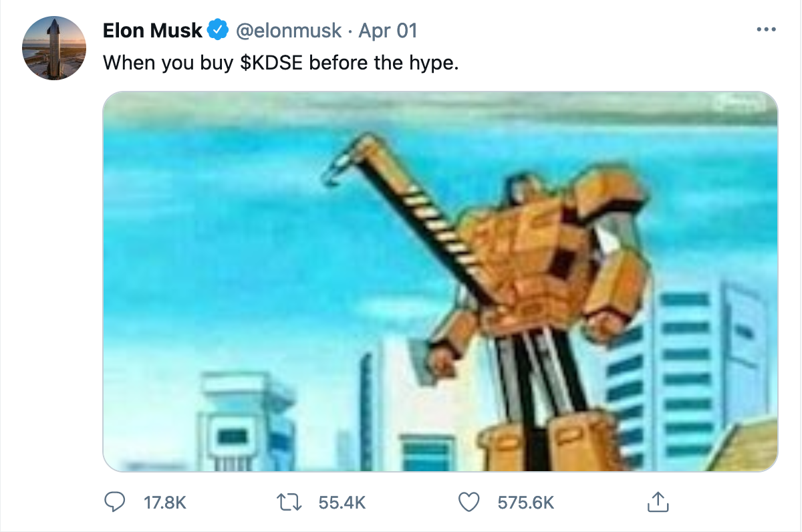Viewport: 802px width, 532px height.
Task: Open the three-dot more options menu
Action: [766, 30]
